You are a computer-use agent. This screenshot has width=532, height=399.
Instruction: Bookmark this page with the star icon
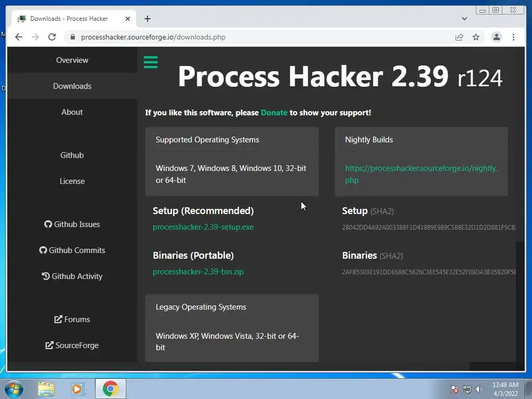(x=476, y=37)
